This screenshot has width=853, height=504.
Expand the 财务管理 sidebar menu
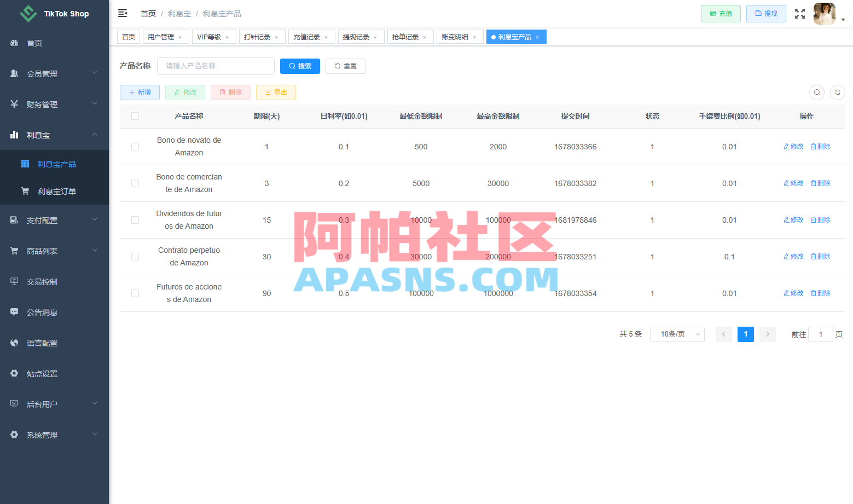tap(54, 105)
